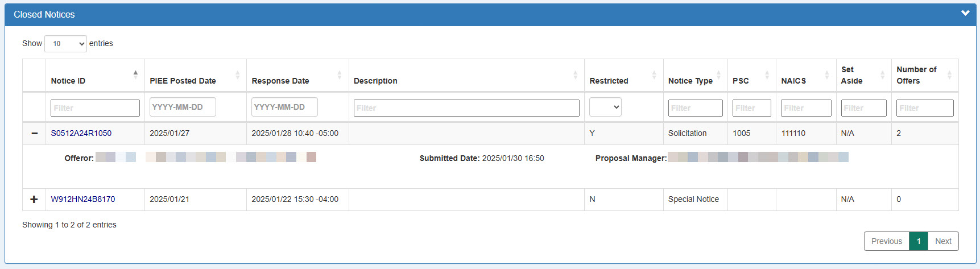Sort by Number of Offers arrows

click(949, 75)
